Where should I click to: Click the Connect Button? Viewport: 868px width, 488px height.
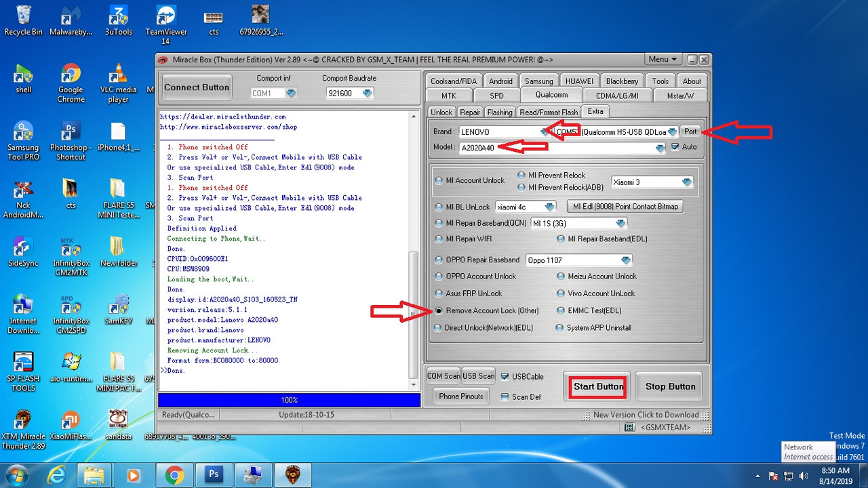click(197, 87)
